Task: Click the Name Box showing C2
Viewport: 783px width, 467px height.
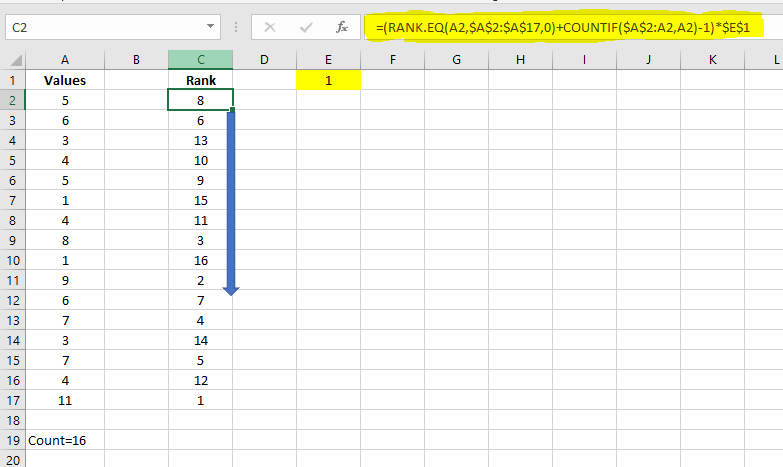Action: pyautogui.click(x=113, y=27)
